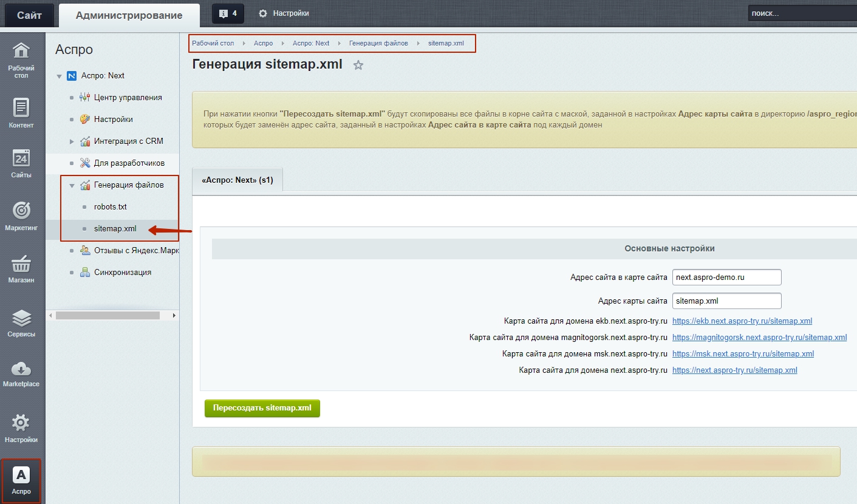The height and width of the screenshot is (504, 857).
Task: Open Настройки sidebar gear section
Action: 21,428
